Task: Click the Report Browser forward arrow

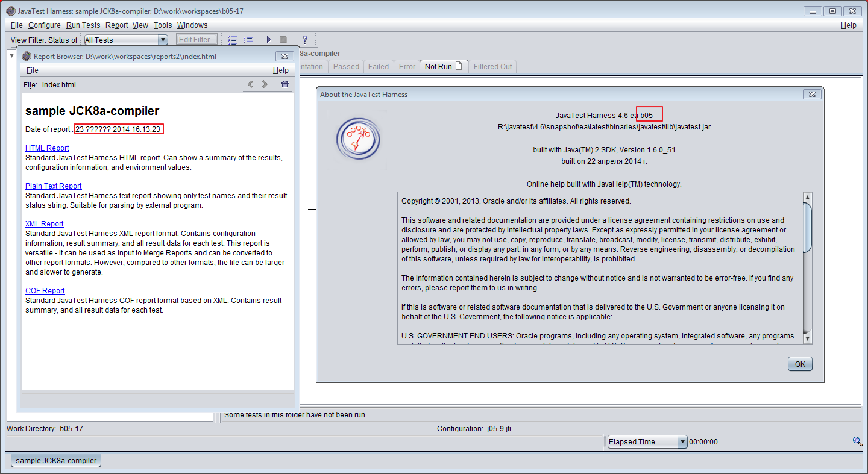Action: point(265,84)
